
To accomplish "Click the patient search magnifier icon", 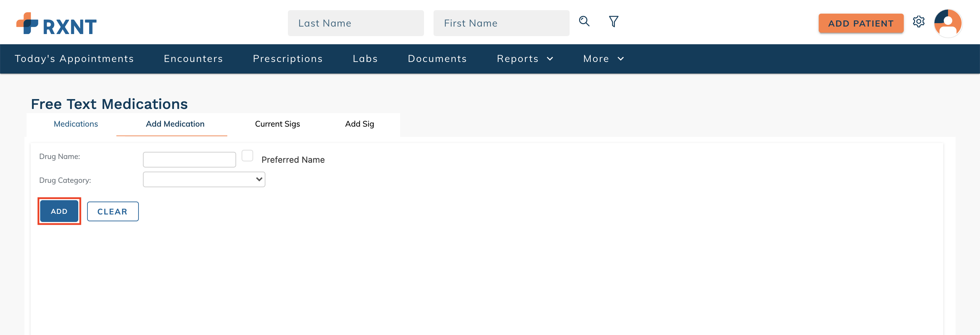I will pyautogui.click(x=584, y=21).
